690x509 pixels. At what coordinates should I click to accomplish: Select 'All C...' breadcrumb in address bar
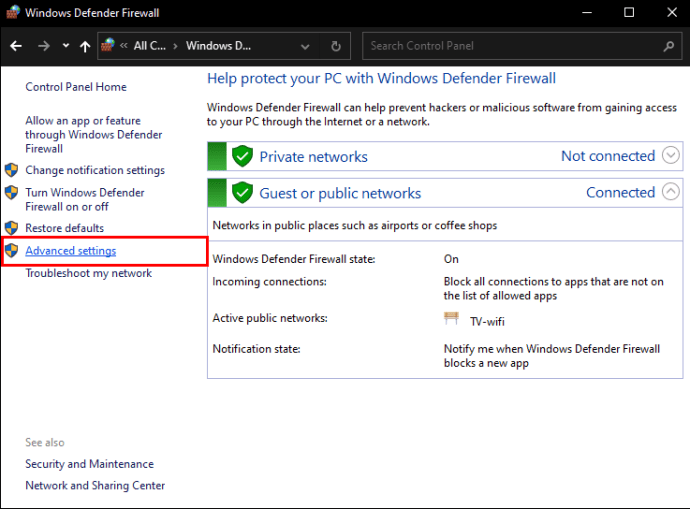(x=150, y=46)
